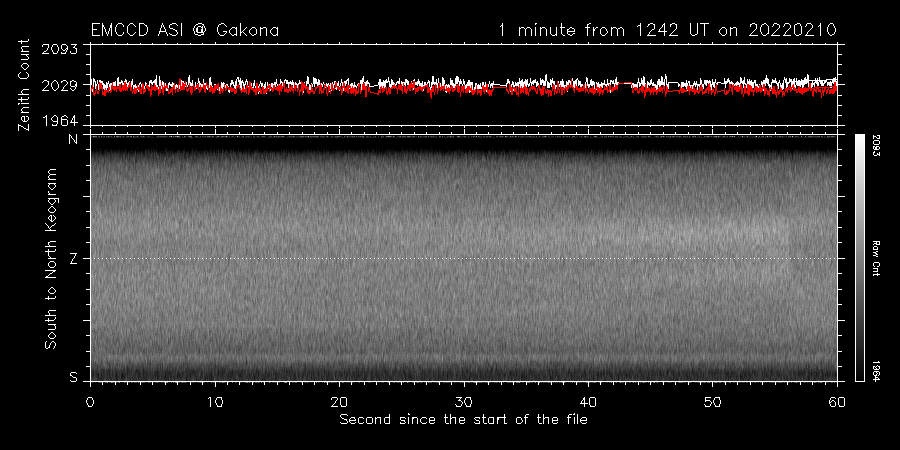Click the dotted zenith line in keogram
The height and width of the screenshot is (450, 900).
click(x=464, y=258)
